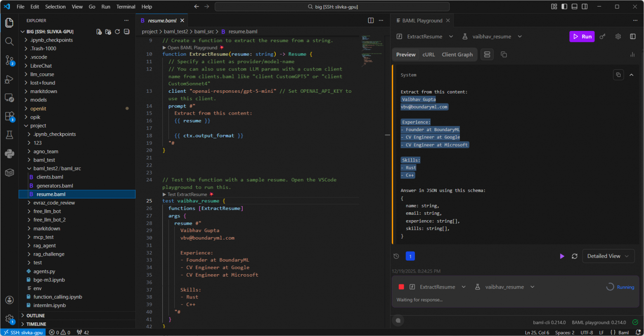Stop the running ExtractResume test

tap(401, 287)
